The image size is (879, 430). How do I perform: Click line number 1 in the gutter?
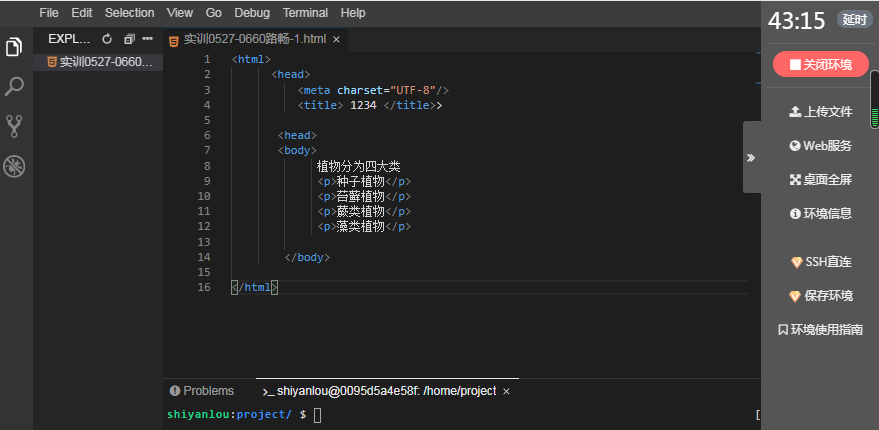point(207,59)
